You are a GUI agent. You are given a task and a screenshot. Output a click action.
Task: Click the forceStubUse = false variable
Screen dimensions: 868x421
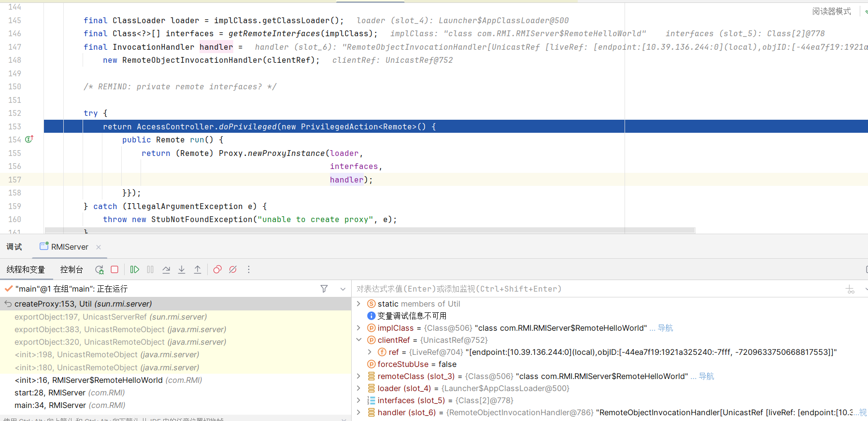[x=417, y=364]
